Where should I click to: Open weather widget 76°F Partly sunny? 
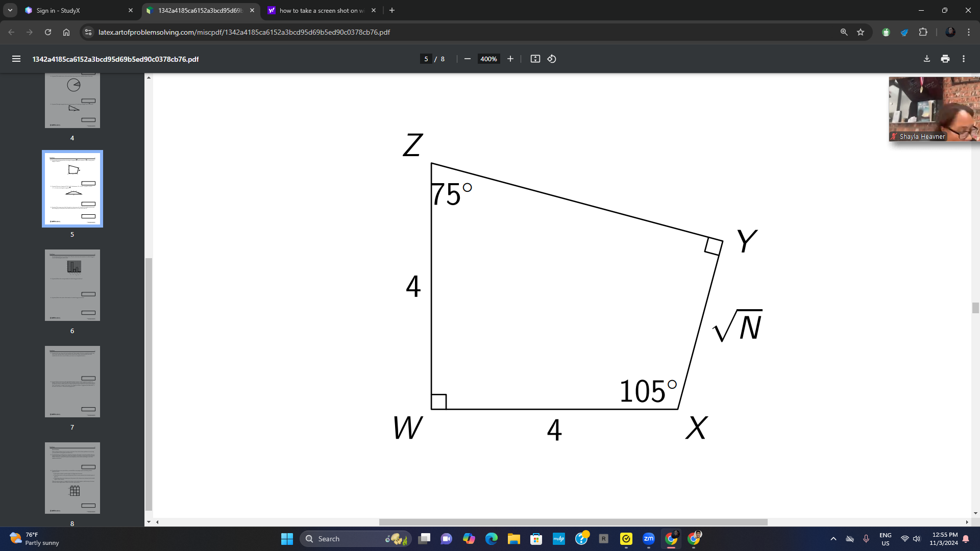pos(35,539)
